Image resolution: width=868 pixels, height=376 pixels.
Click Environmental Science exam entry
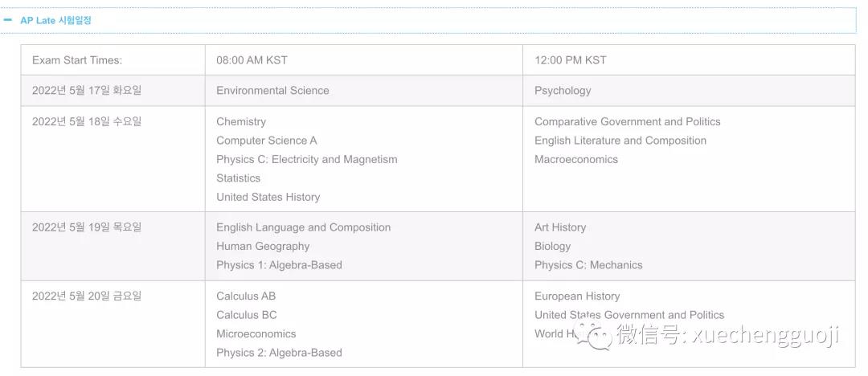(272, 90)
